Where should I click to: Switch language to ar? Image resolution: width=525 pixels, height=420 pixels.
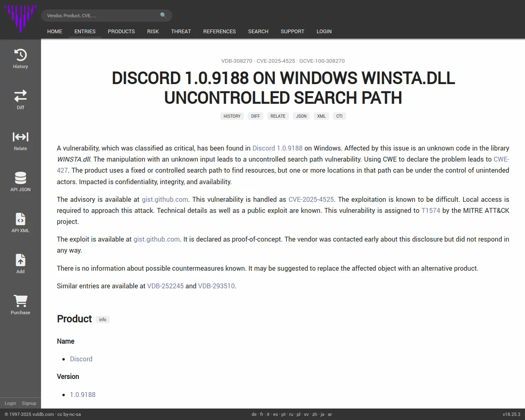pyautogui.click(x=330, y=414)
